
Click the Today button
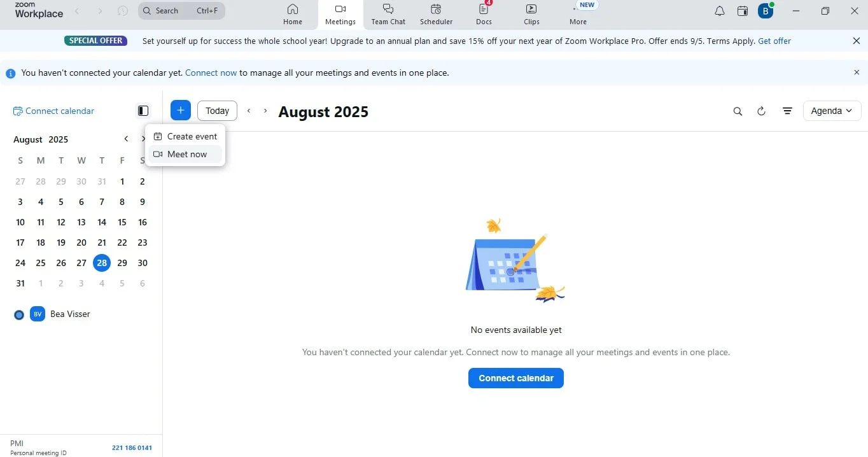pos(217,111)
